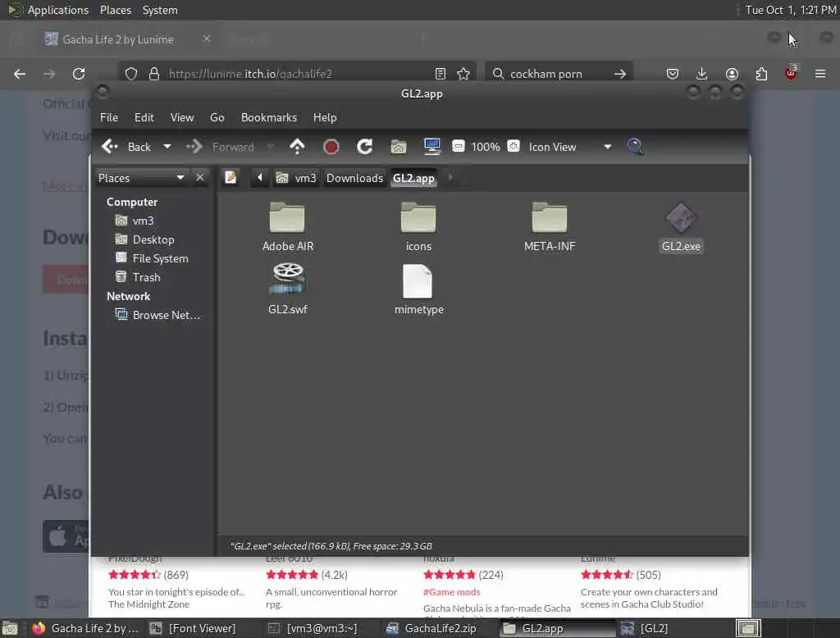Screen dimensions: 840x638
Task: Open Home folder toolbar icon
Action: [398, 147]
